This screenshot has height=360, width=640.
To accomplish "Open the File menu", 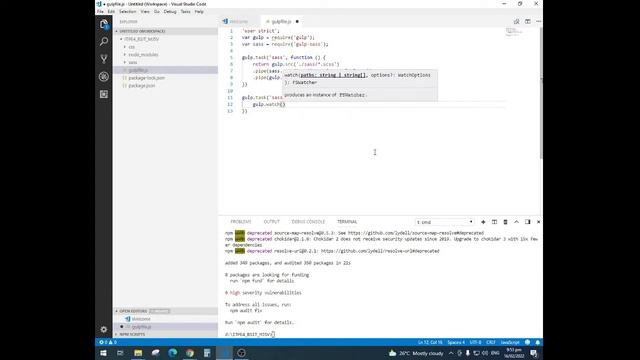I will [100, 11].
